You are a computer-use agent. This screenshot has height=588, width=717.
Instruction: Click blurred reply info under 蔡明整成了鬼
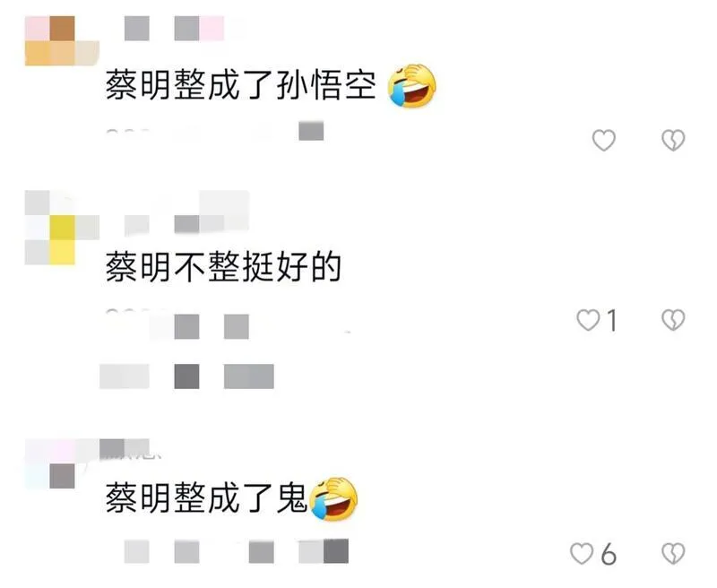(237, 551)
